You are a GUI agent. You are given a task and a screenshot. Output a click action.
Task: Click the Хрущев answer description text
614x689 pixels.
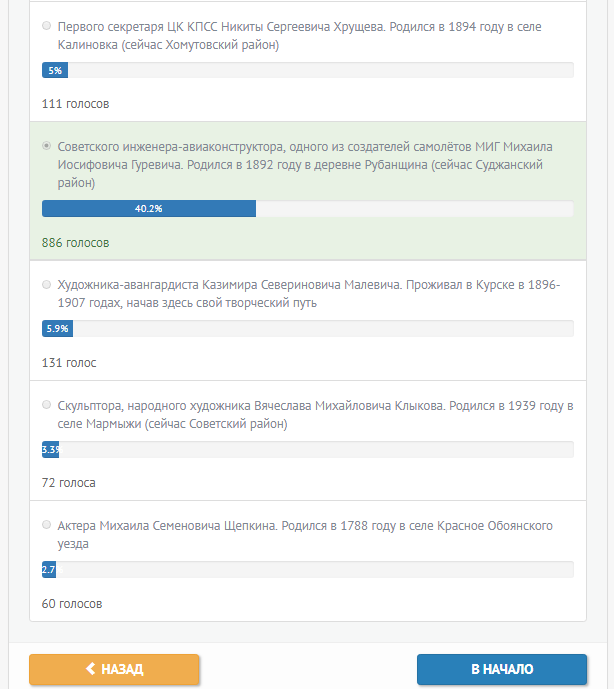point(299,36)
